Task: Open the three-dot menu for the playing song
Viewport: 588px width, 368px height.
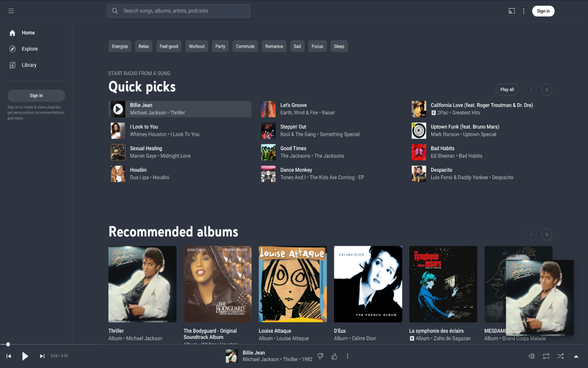Action: (348, 356)
